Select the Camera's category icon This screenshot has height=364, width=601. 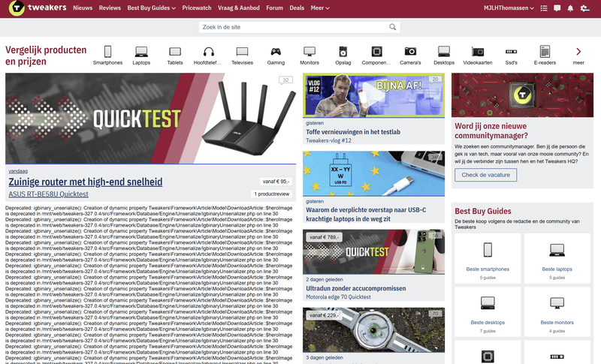pyautogui.click(x=410, y=51)
